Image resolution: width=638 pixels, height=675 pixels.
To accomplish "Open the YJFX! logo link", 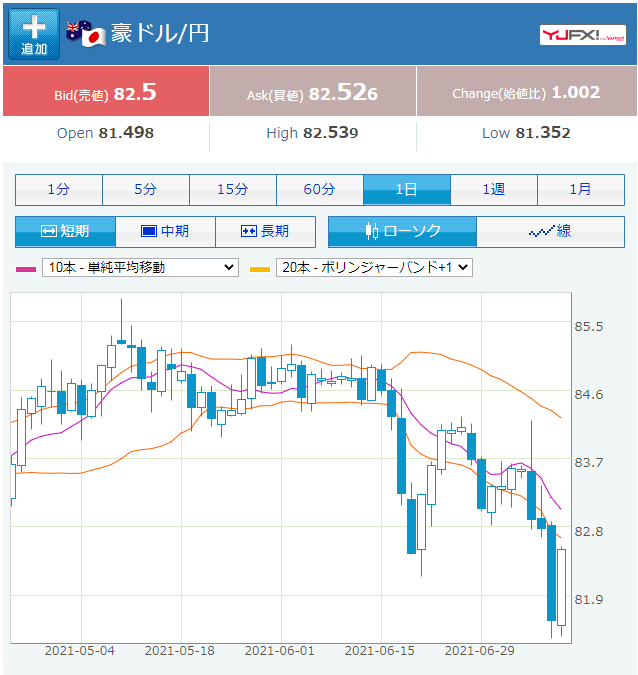I will click(x=582, y=35).
